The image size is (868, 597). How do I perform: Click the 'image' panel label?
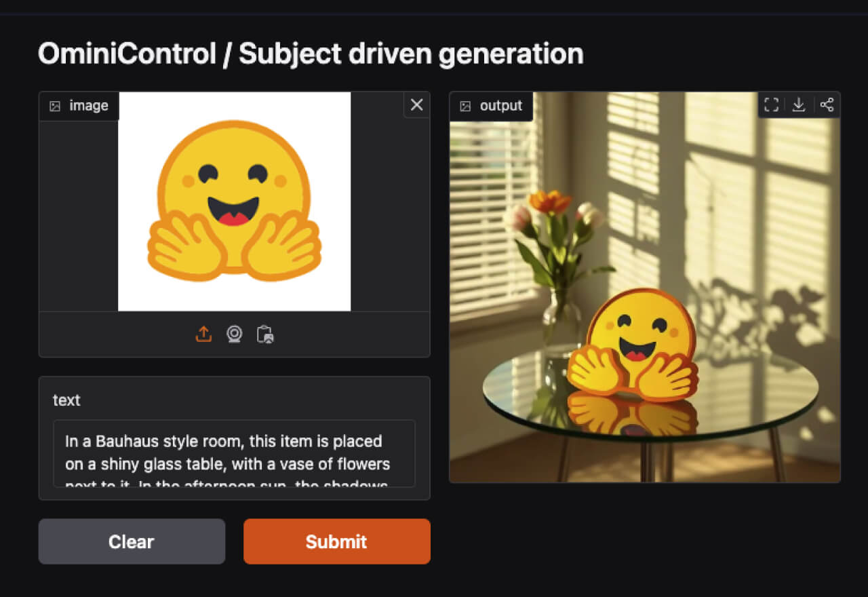tap(89, 106)
